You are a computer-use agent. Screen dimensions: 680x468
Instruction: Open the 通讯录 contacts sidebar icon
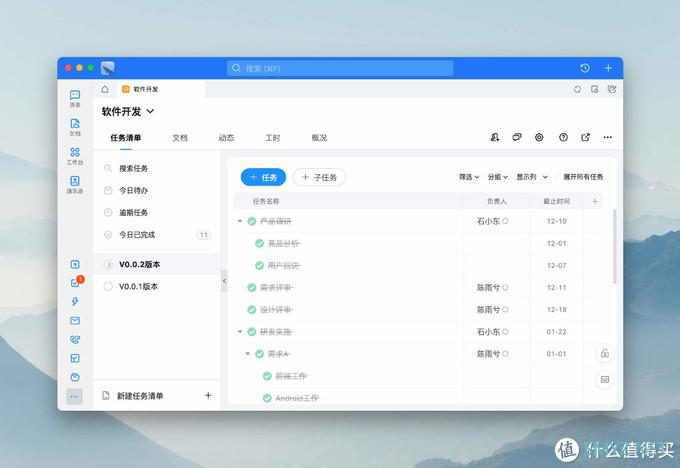click(75, 184)
